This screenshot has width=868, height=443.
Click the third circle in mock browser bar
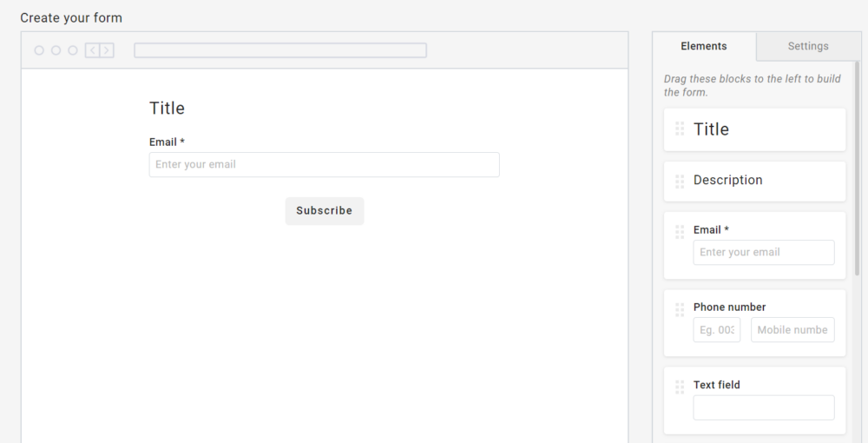coord(73,50)
